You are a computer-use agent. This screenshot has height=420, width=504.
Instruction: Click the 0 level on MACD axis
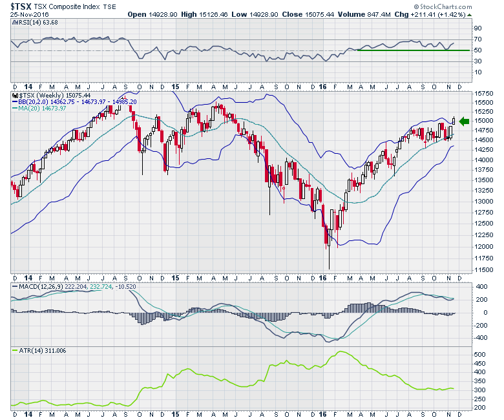pos(485,312)
